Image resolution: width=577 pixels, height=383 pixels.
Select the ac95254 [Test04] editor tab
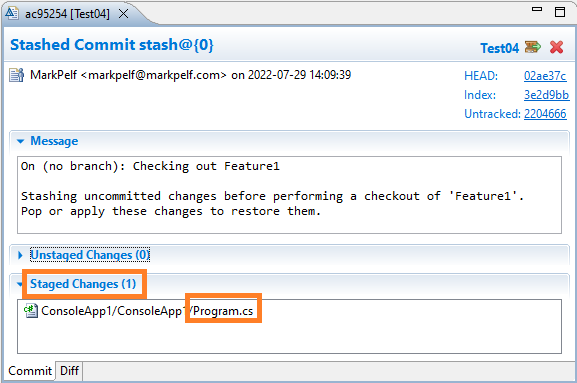[67, 14]
